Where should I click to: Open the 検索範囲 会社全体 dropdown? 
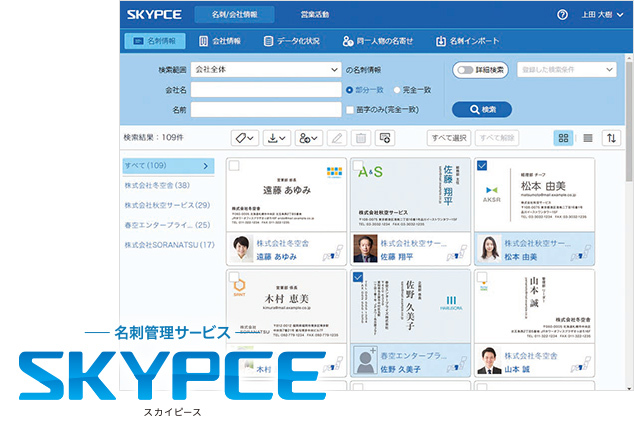pos(266,70)
